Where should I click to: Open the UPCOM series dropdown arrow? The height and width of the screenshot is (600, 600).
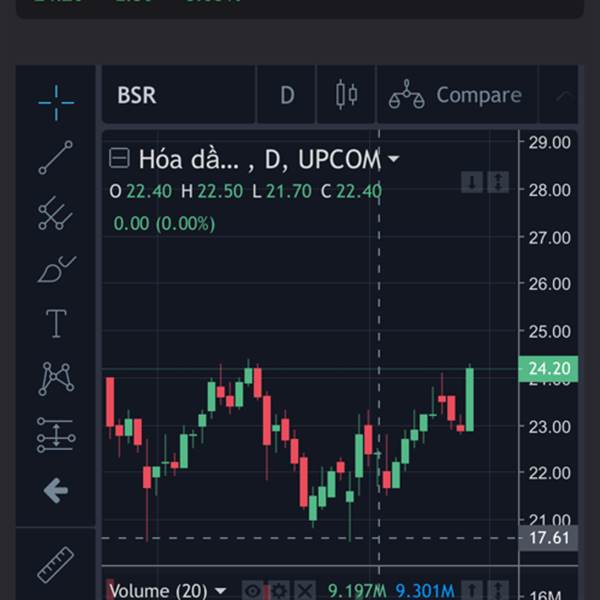[x=393, y=158]
